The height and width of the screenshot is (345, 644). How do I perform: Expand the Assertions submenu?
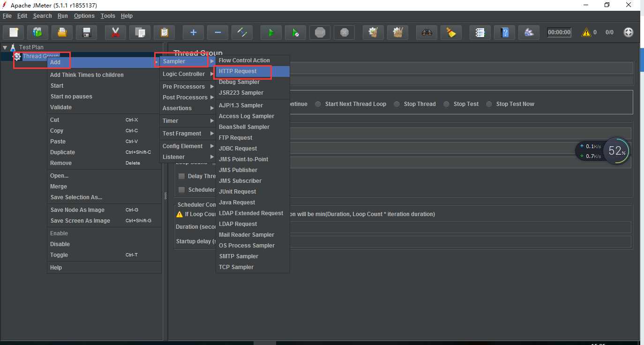tap(187, 108)
